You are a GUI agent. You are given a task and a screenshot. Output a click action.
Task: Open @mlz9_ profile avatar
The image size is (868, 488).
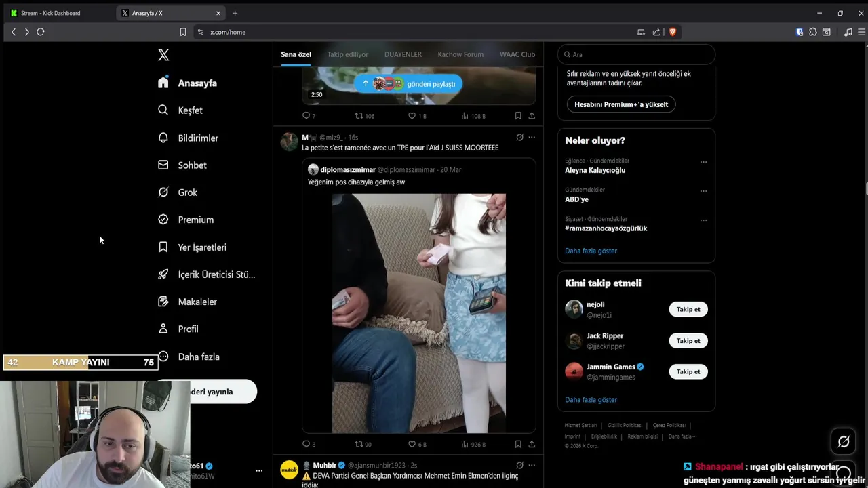pos(290,141)
